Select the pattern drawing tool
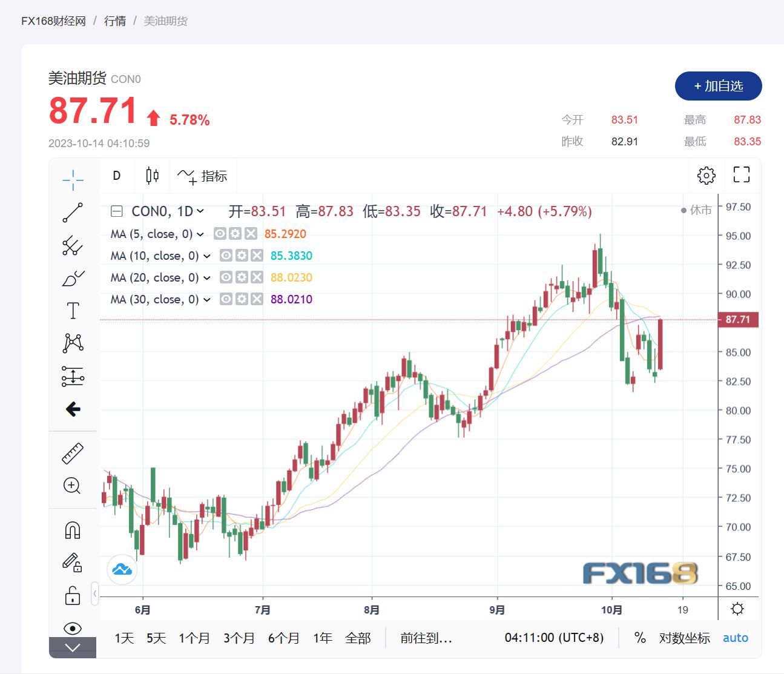The image size is (784, 674). pos(73,343)
